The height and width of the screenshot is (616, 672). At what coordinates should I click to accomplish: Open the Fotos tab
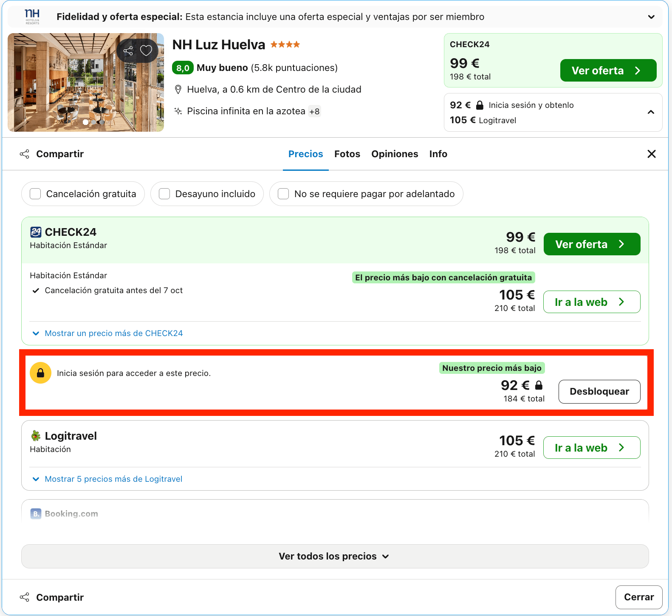[x=347, y=154]
